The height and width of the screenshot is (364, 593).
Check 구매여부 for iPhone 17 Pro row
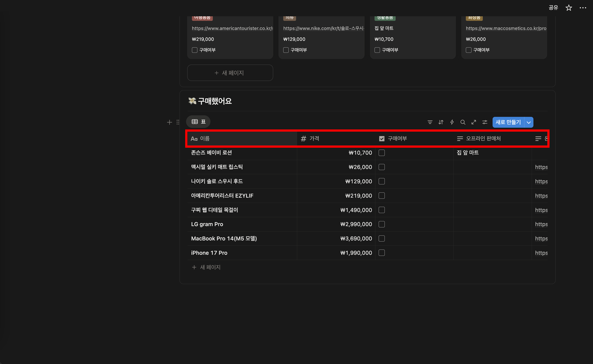[382, 253]
